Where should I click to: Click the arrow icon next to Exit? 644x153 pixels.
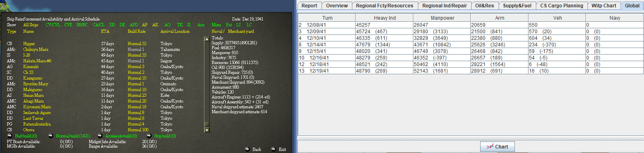(x=273, y=149)
